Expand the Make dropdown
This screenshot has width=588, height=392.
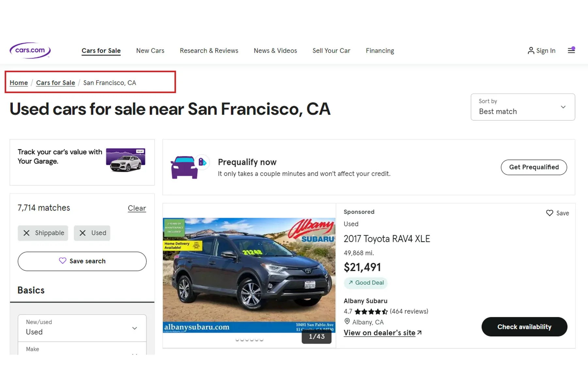(82, 350)
